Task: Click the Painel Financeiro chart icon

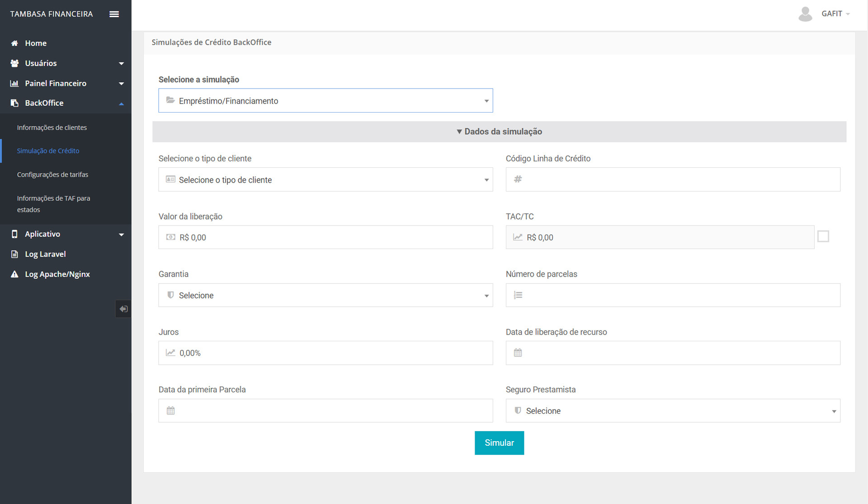Action: 14,83
